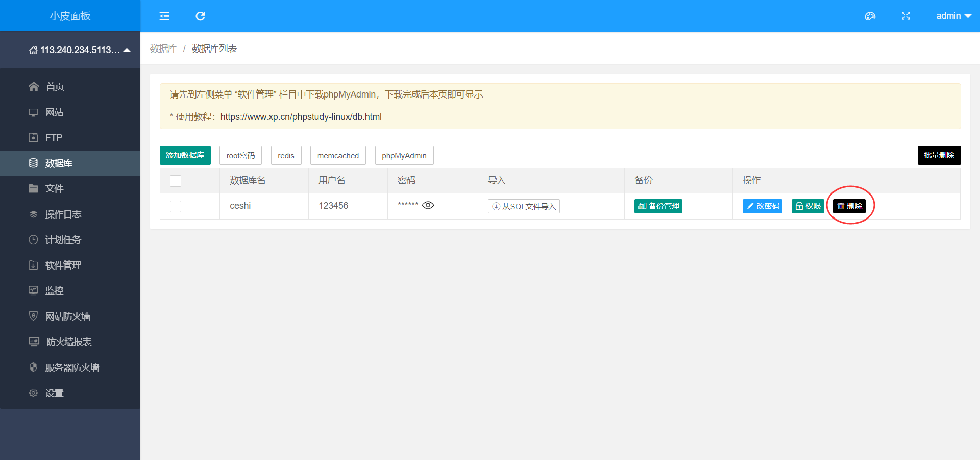Click the 操作日志 layers icon in the sidebar
Screen dimensions: 980x460
click(34, 214)
